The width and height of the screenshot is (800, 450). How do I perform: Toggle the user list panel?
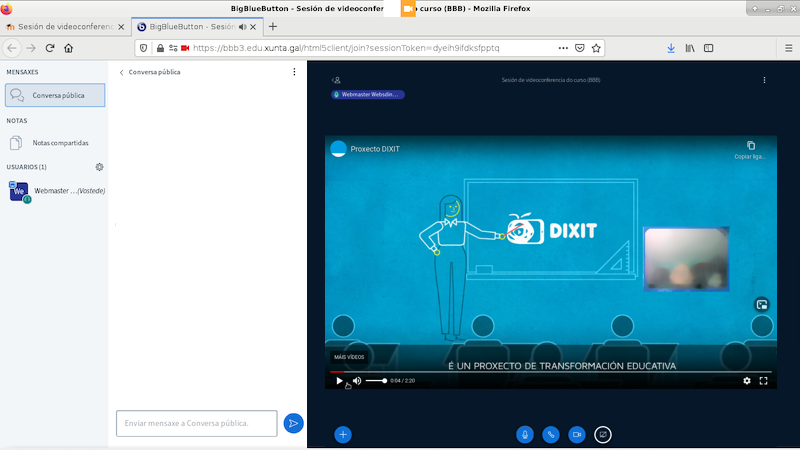point(336,80)
